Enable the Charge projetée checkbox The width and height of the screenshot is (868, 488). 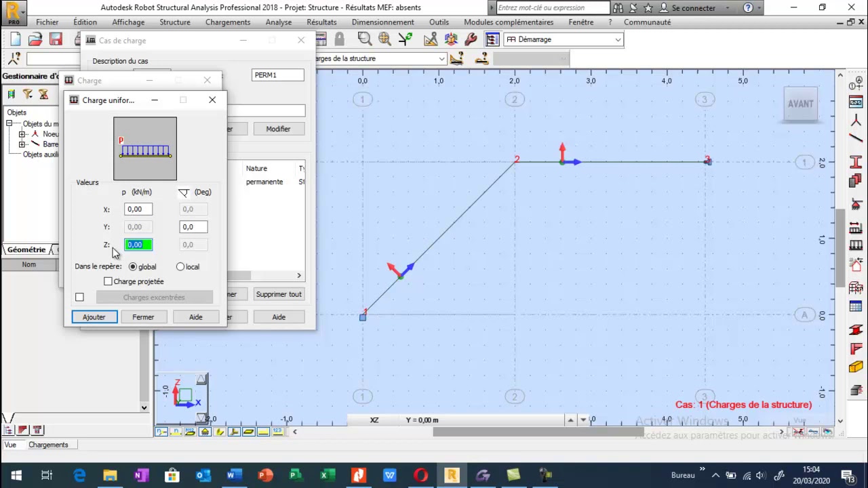108,281
